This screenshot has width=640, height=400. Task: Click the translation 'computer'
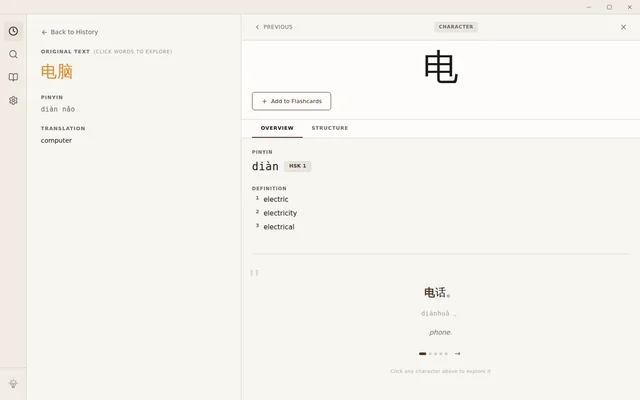click(x=56, y=140)
